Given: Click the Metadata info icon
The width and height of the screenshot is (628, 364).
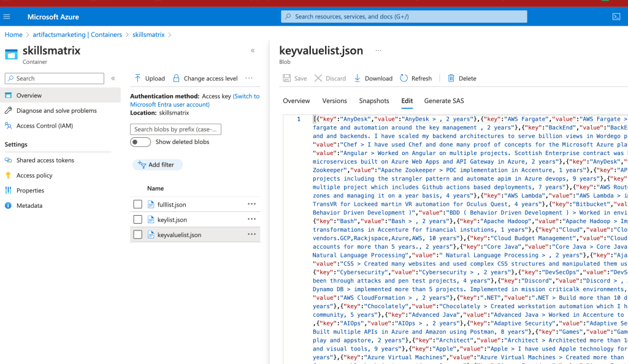Looking at the screenshot, I should tap(8, 206).
